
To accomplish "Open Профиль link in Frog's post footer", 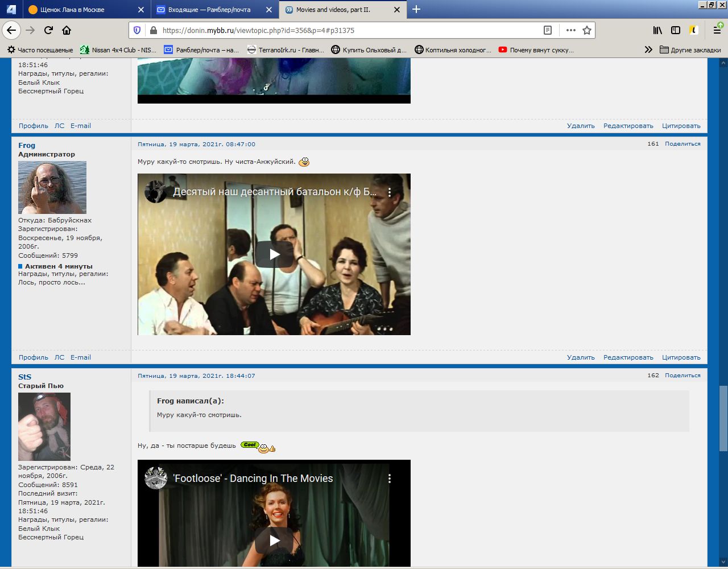I will point(34,357).
